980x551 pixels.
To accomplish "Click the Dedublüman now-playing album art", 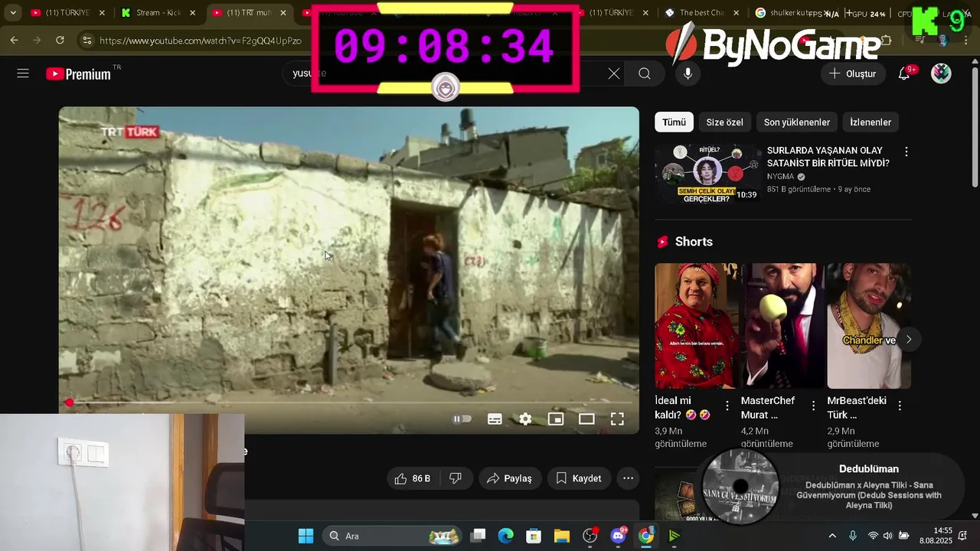I will tap(740, 487).
